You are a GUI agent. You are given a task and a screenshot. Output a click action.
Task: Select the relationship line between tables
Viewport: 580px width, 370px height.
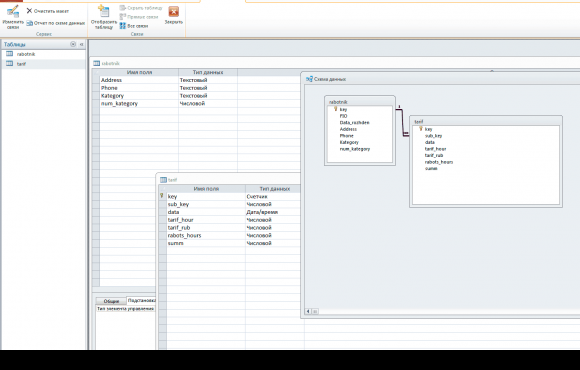(x=402, y=122)
